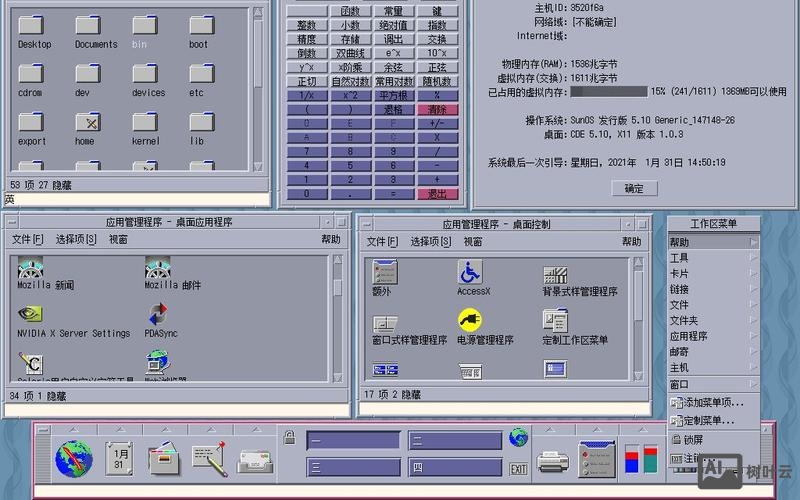Launch Mozilla 新闻 application icon
Screen dimensions: 800x500
point(31,267)
